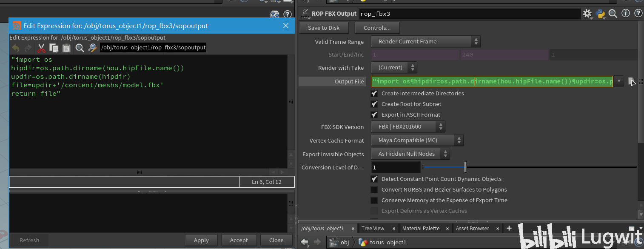Click the disabled Export Deforms as Vertex Caches checkbox
The height and width of the screenshot is (249, 644).
point(374,211)
